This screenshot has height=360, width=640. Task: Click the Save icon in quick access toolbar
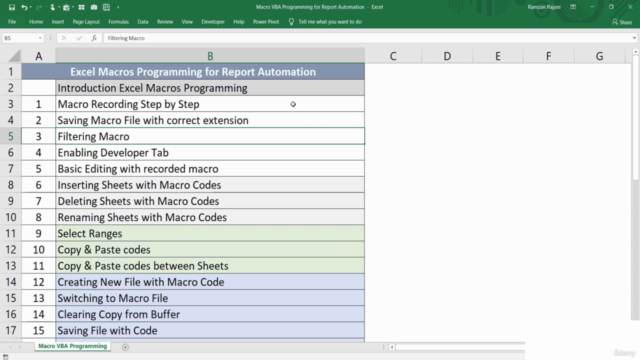12,7
